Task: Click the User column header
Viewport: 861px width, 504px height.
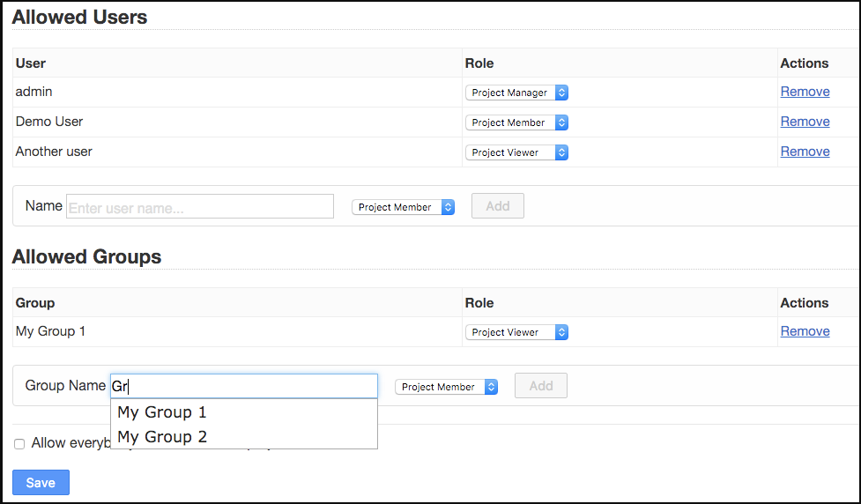Action: coord(31,63)
